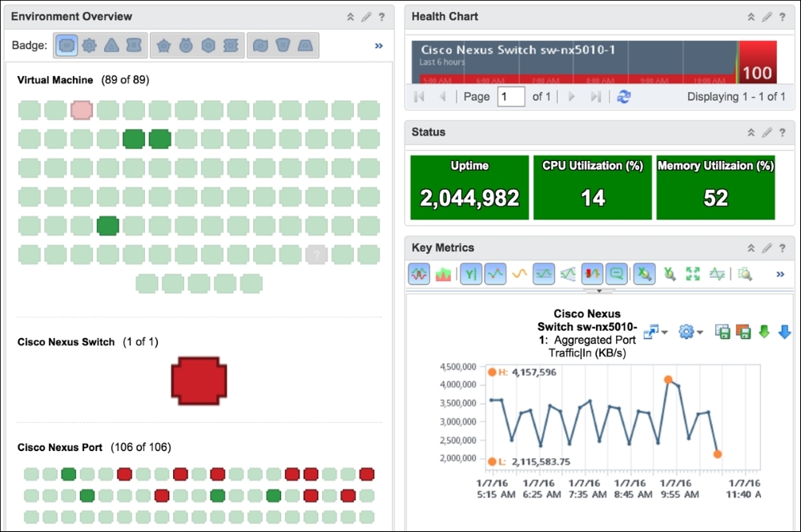
Task: Switch to the stacked area chart icon
Action: [443, 275]
